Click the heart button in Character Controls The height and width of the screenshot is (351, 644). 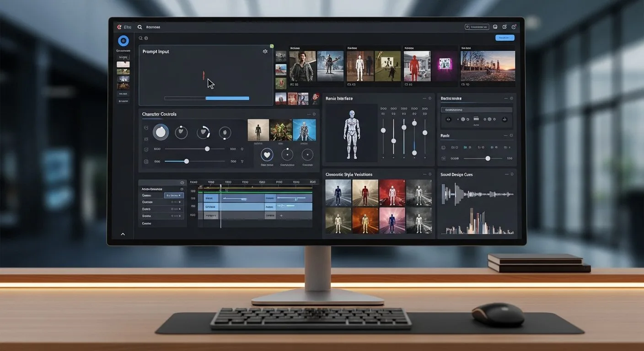tap(267, 154)
